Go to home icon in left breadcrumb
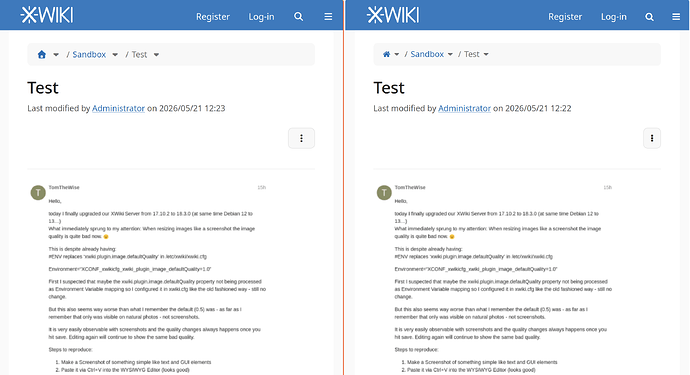The height and width of the screenshot is (375, 690). click(x=42, y=55)
